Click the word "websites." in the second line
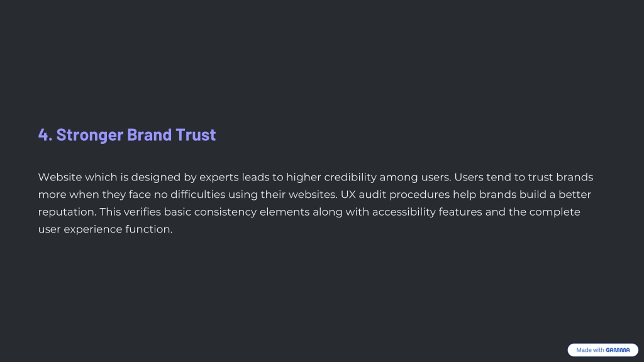This screenshot has height=362, width=644. pos(313,195)
